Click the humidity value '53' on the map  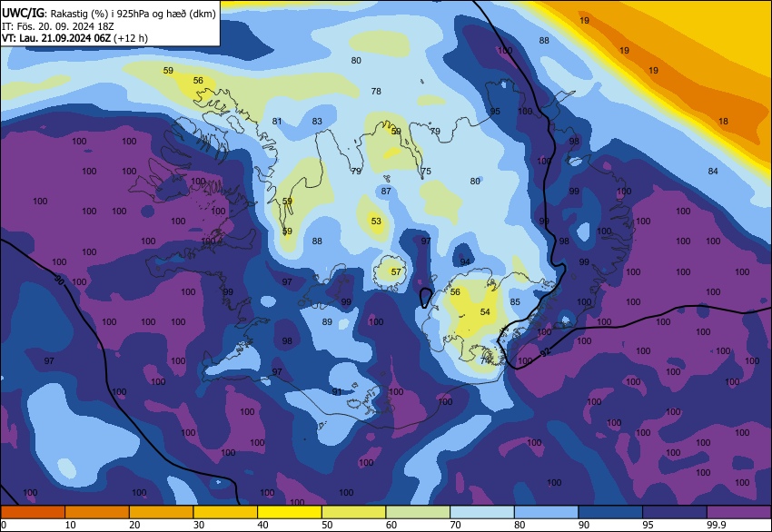pos(376,221)
